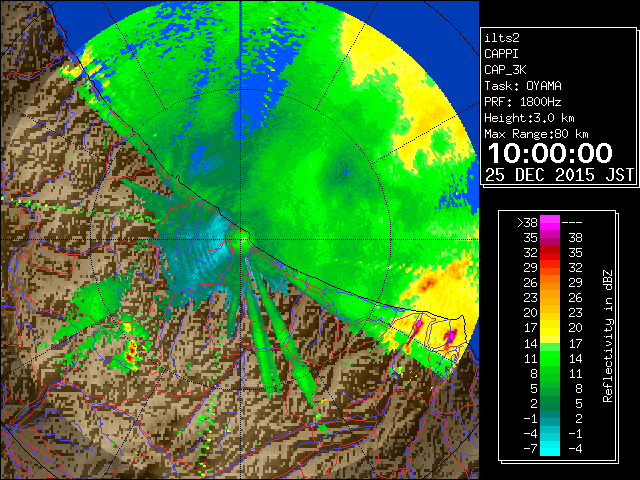Pick the red-orange 29–32 dBZ color band
Viewport: 640px width, 480px height.
[x=550, y=268]
